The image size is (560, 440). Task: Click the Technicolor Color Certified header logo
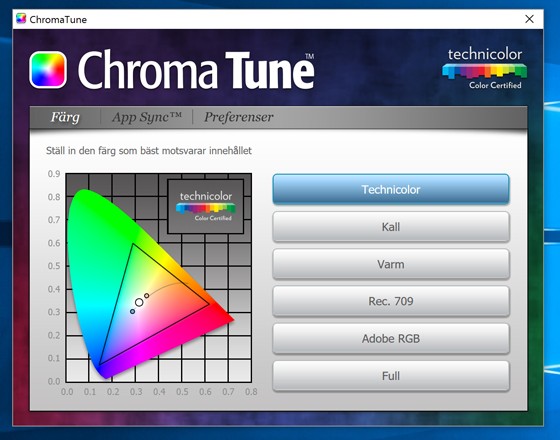(x=484, y=69)
